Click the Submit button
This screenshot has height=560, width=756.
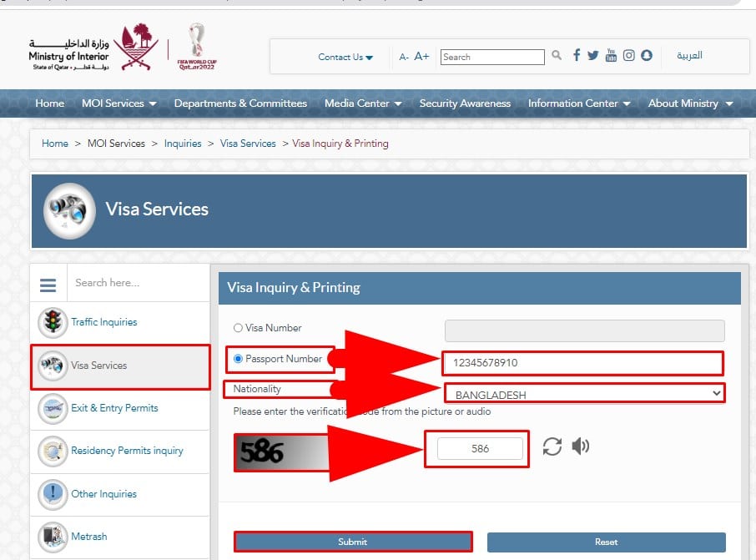tap(353, 542)
